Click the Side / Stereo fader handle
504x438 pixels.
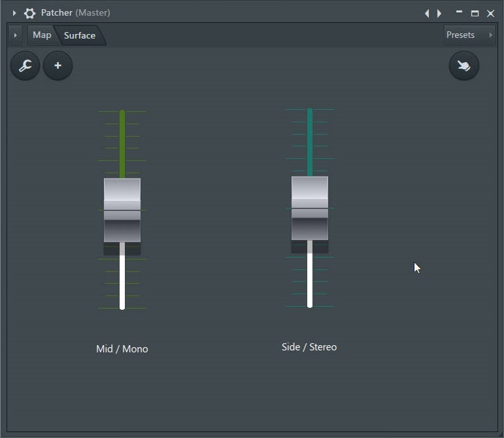310,209
